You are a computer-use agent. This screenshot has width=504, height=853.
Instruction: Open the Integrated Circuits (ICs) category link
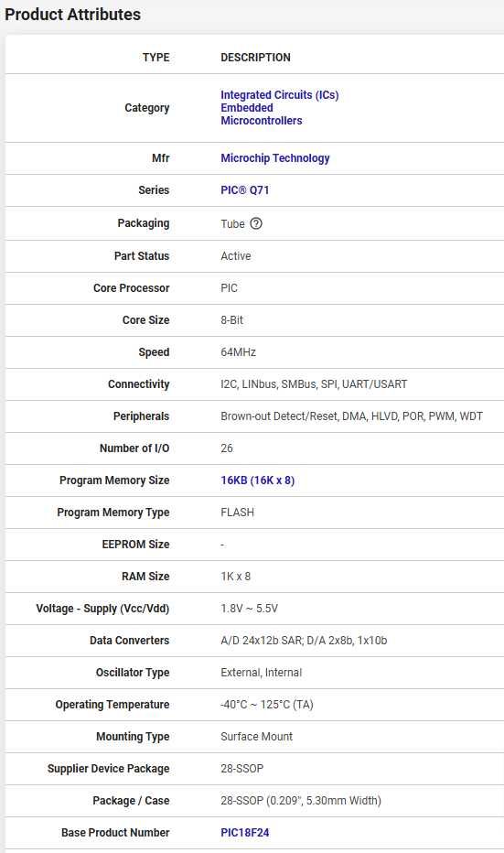click(x=280, y=94)
